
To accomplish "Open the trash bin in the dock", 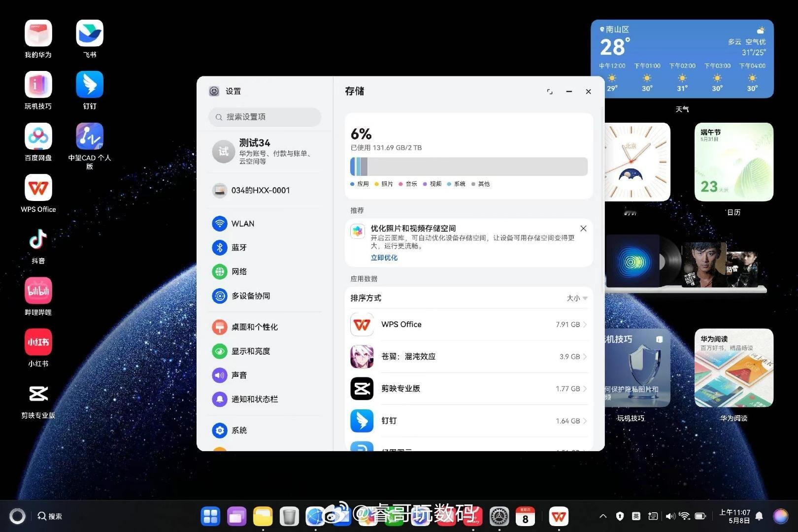I will click(x=289, y=516).
